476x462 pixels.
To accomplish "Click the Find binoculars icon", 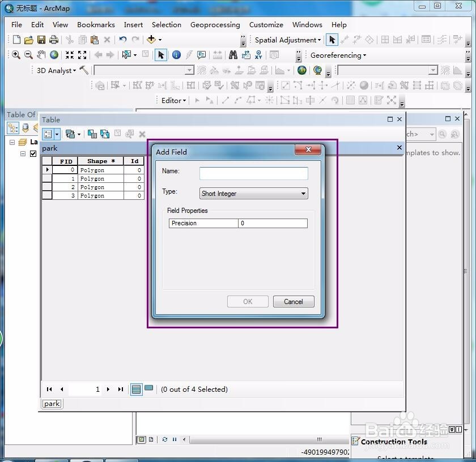I will coord(233,55).
